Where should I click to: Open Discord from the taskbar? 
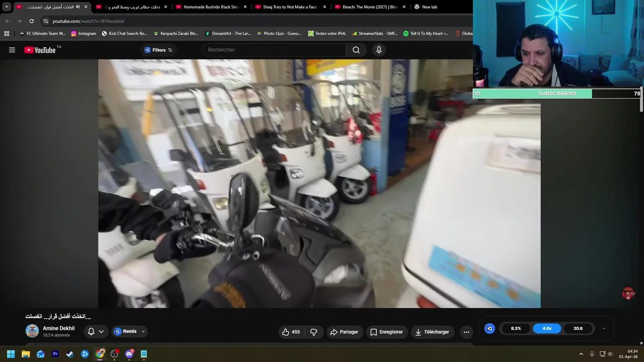pyautogui.click(x=129, y=354)
